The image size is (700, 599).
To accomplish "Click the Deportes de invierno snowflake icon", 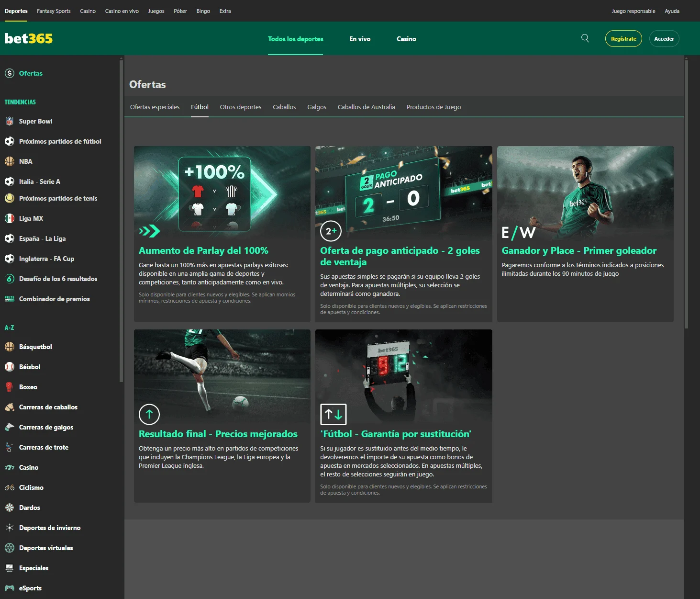I will (10, 528).
